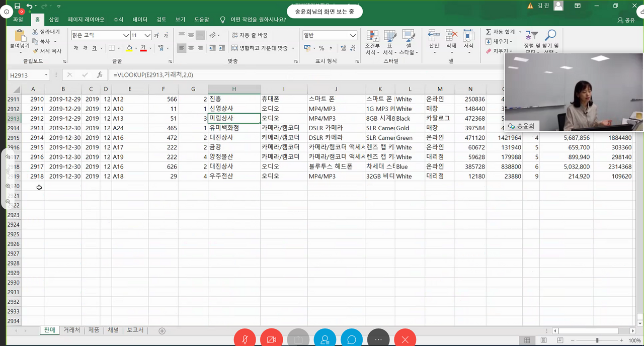The image size is (644, 346).
Task: Click the Cut (잘라내기) scissors icon
Action: coord(36,32)
